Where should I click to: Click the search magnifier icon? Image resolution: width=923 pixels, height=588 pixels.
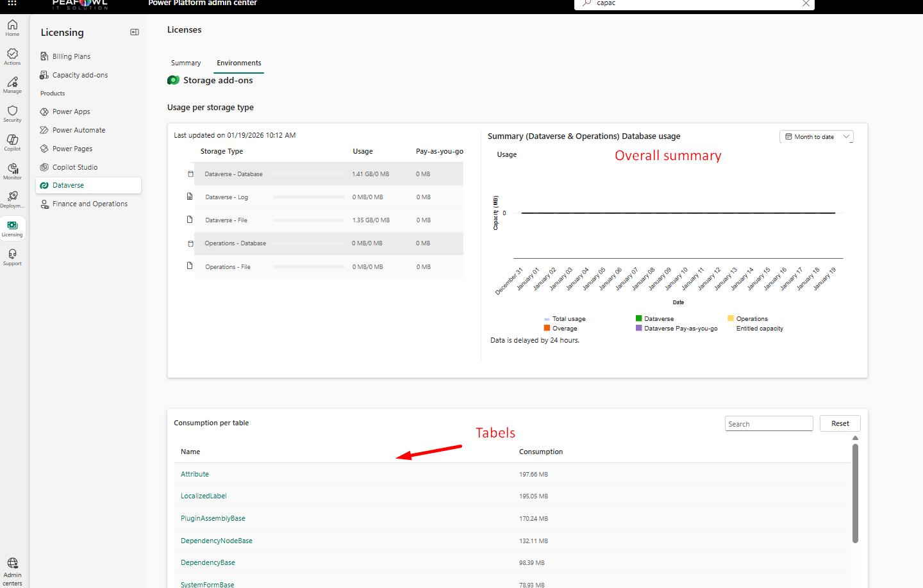(x=586, y=3)
